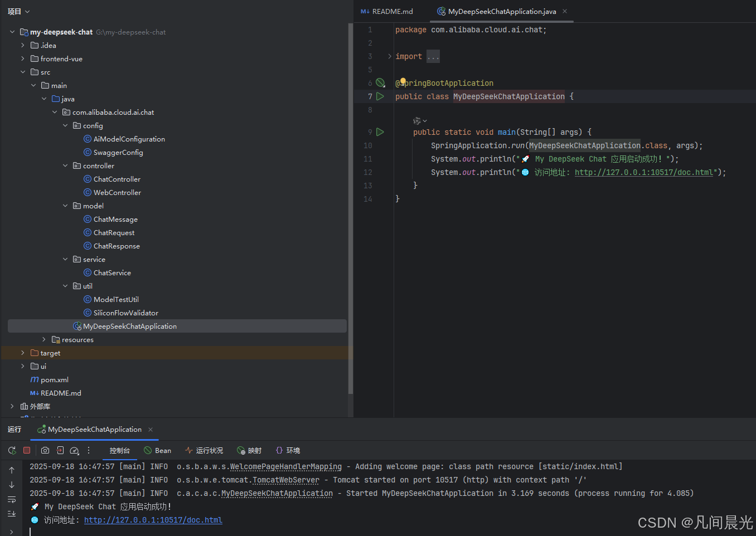Image resolution: width=756 pixels, height=536 pixels.
Task: Click line number 10 in editor gutter
Action: 368,145
